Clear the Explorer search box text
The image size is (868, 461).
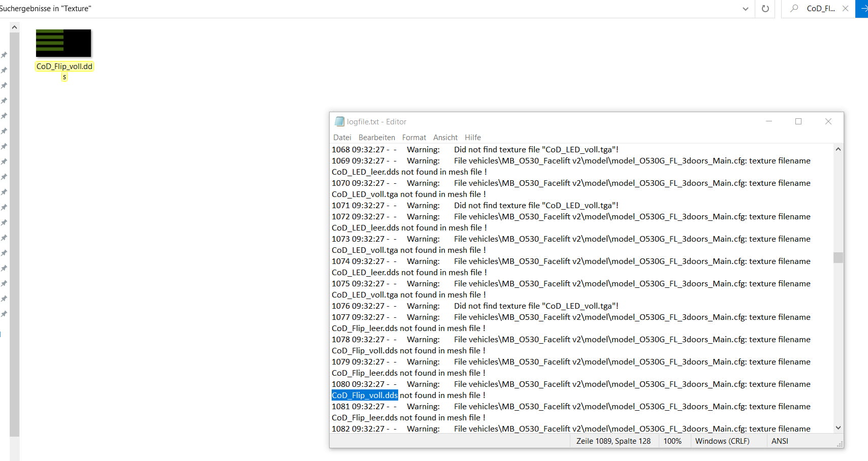coord(845,9)
